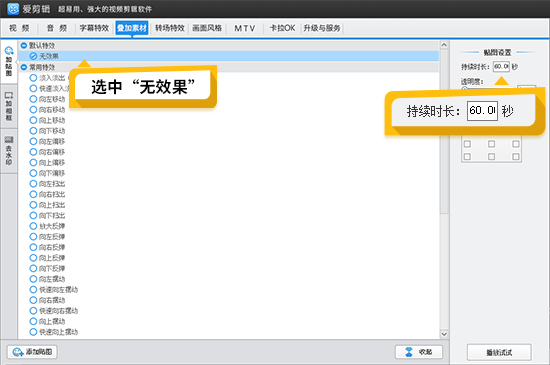This screenshot has width=550, height=365.
Task: Switch to the 卡拉OK tab
Action: coord(282,28)
